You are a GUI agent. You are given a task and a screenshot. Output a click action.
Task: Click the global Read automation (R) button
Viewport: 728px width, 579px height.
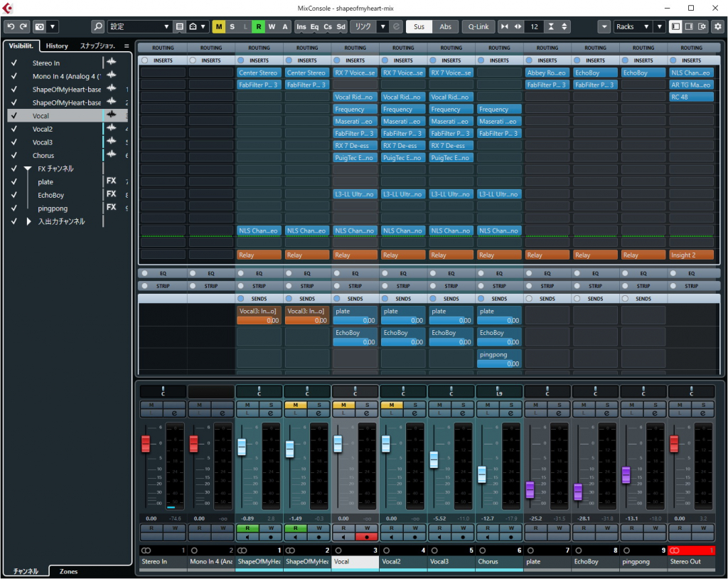tap(258, 26)
